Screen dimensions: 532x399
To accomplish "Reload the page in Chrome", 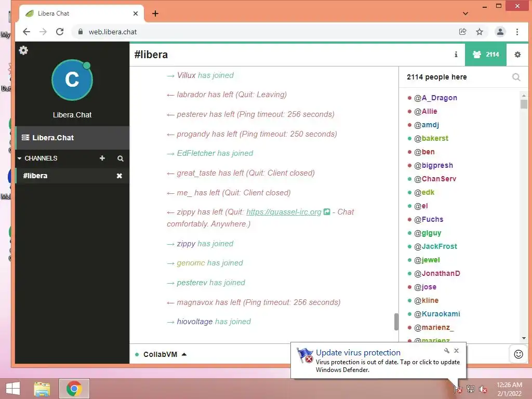I will coord(60,32).
